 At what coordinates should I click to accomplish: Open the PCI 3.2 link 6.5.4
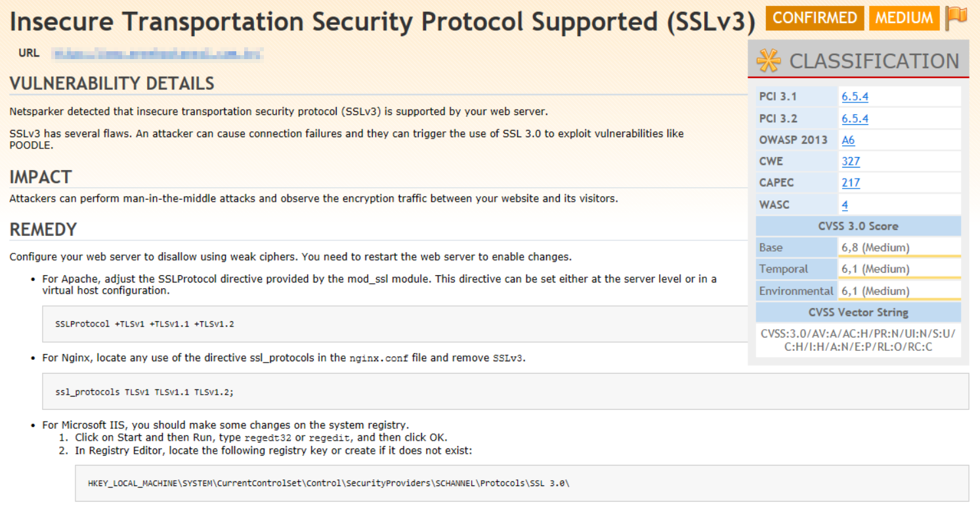855,118
